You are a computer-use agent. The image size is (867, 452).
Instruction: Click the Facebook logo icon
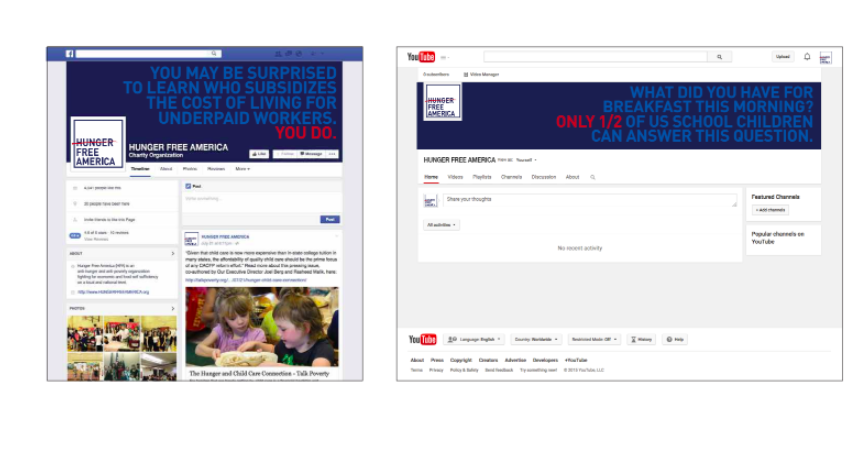click(70, 54)
